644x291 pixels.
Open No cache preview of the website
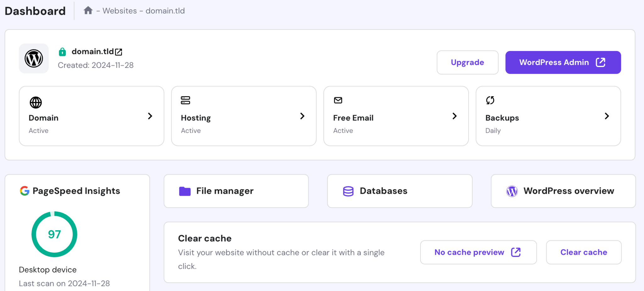coord(478,252)
